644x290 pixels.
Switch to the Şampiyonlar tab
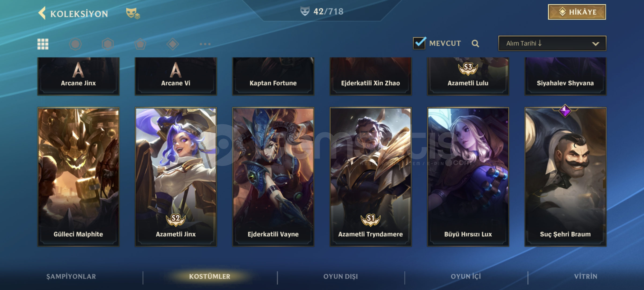click(x=71, y=277)
